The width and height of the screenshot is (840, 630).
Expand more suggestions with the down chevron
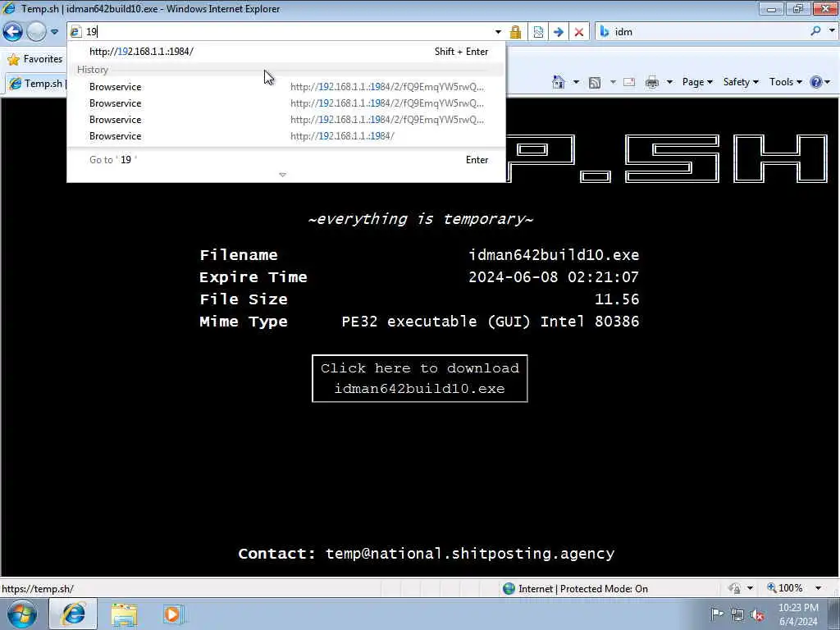click(283, 175)
